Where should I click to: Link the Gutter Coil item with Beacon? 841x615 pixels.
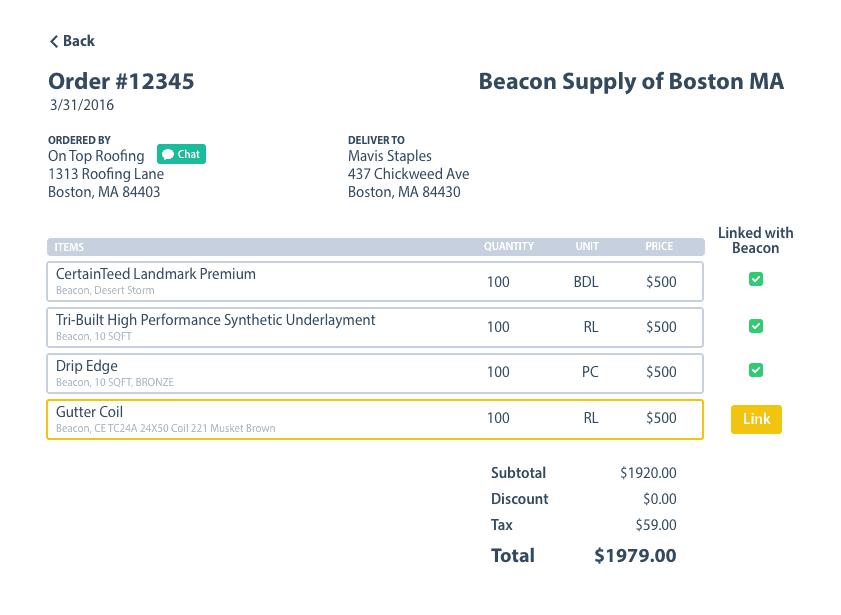[x=756, y=419]
